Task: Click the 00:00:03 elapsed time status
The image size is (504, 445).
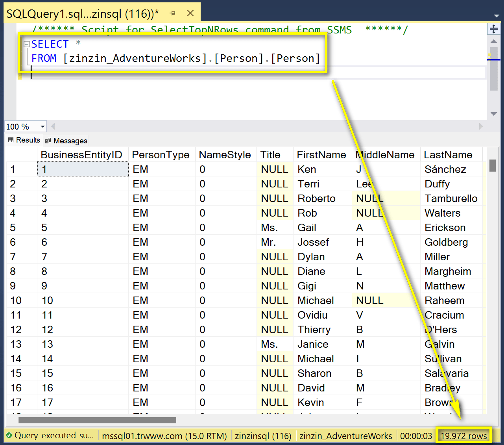Action: coord(416,436)
